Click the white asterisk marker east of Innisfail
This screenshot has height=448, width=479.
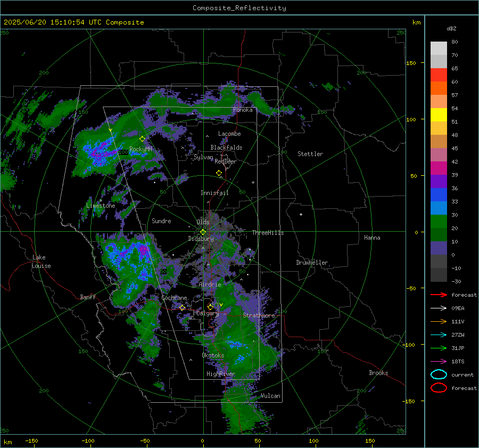pyautogui.click(x=253, y=183)
